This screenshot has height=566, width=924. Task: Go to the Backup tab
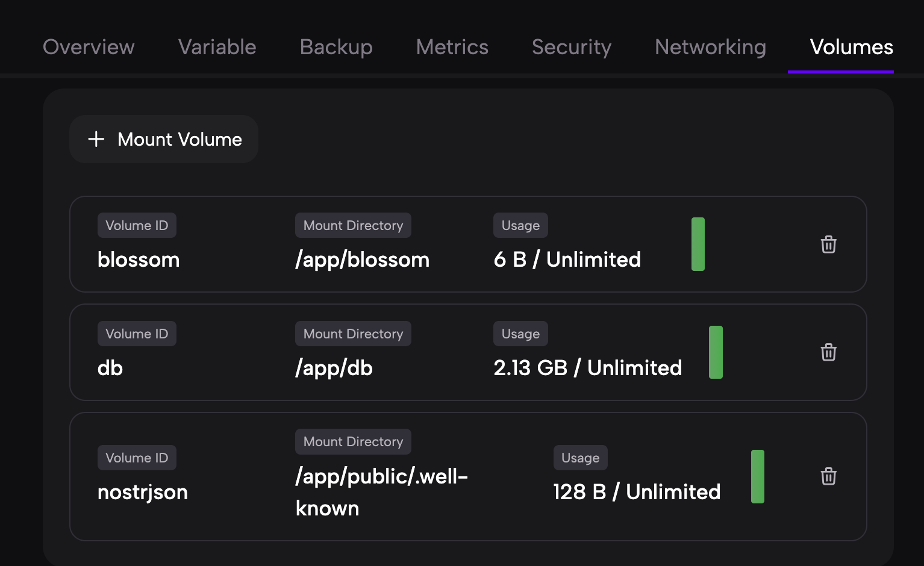pos(336,47)
